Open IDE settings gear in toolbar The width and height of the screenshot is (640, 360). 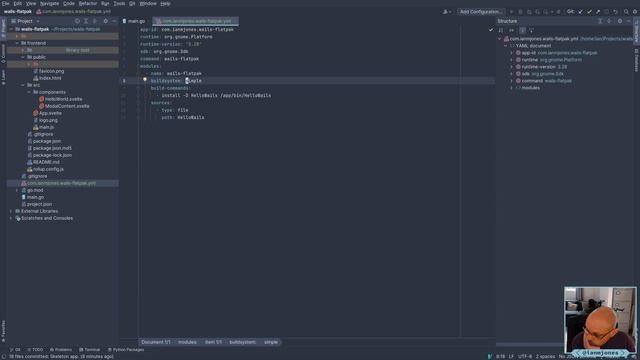(635, 12)
